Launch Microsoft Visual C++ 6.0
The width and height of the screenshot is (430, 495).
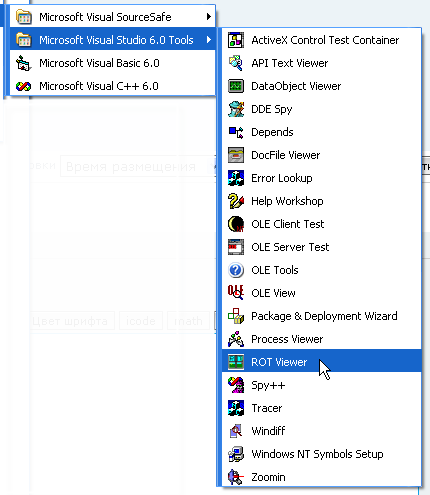click(113, 86)
